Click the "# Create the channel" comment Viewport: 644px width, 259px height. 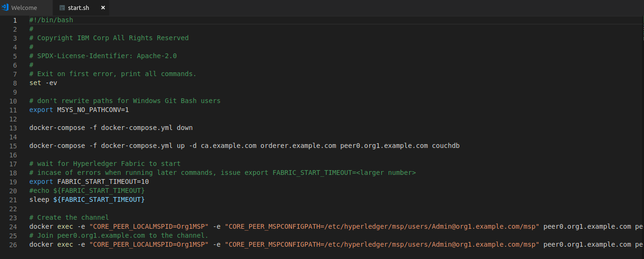pos(69,217)
